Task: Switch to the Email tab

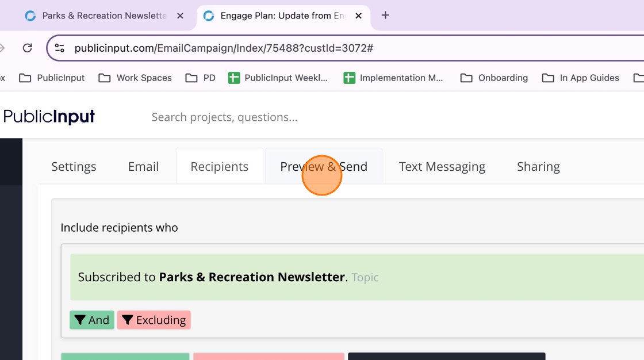Action: coord(143,167)
